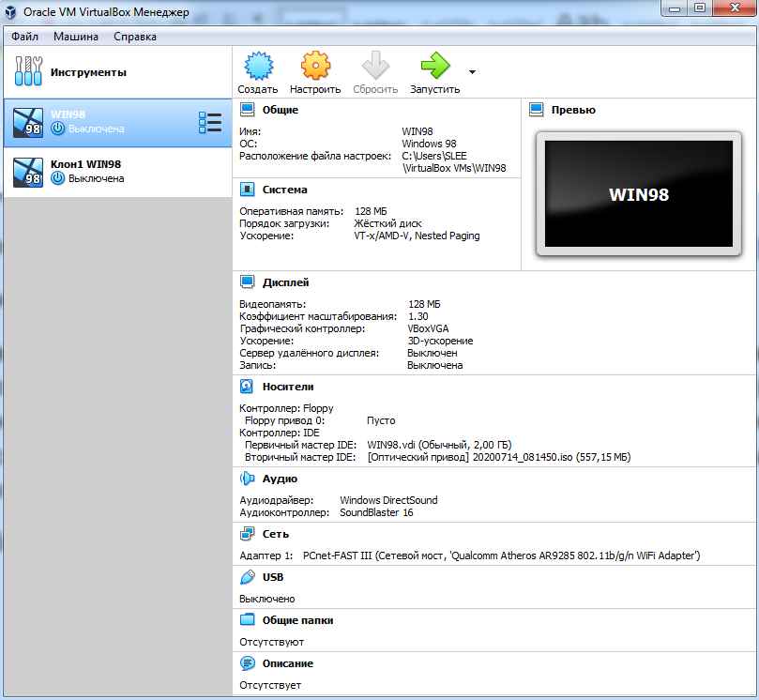The width and height of the screenshot is (759, 700).
Task: Click the Общие папки folder icon
Action: coord(248,619)
